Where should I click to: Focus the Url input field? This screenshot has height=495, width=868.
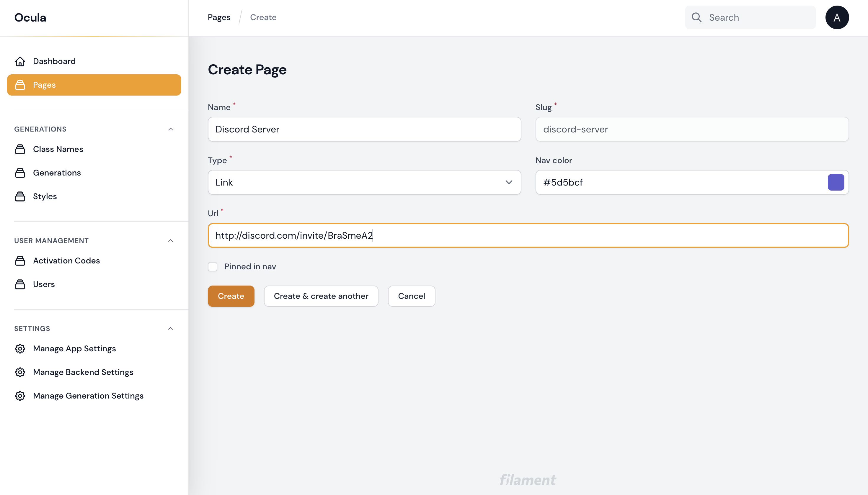tap(528, 235)
